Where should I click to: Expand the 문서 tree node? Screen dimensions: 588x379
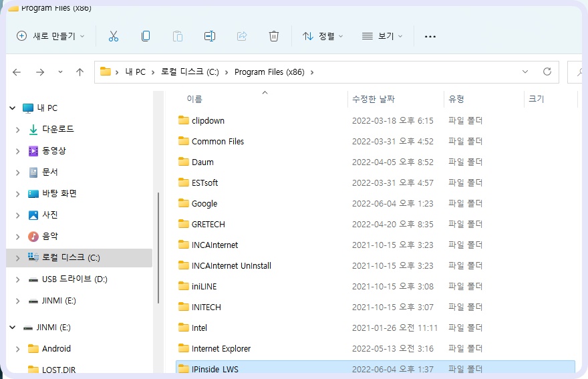pyautogui.click(x=17, y=172)
